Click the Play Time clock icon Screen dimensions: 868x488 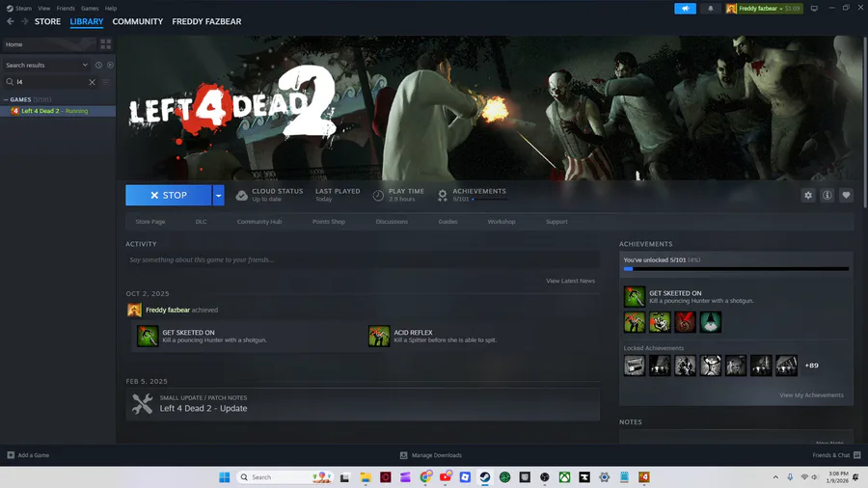(378, 196)
